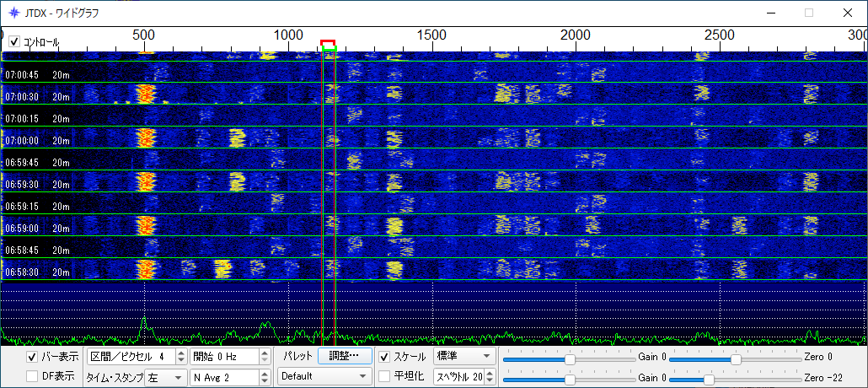868x388 pixels.
Task: Click the JTDX app icon in title bar
Action: pyautogui.click(x=13, y=13)
